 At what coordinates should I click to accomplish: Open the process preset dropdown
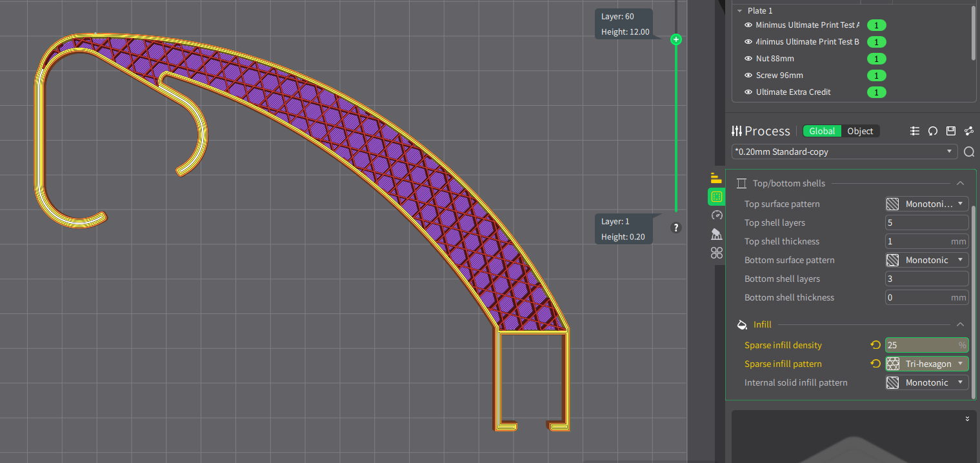coord(845,152)
